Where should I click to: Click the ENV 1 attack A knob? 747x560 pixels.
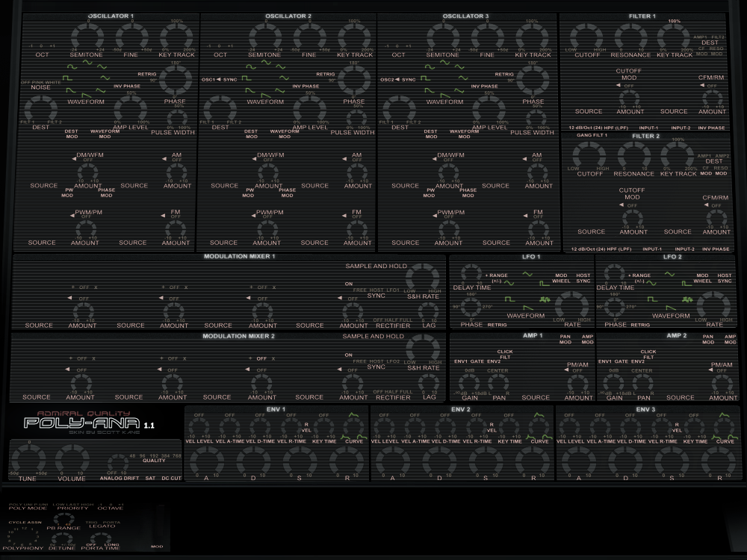point(207,461)
